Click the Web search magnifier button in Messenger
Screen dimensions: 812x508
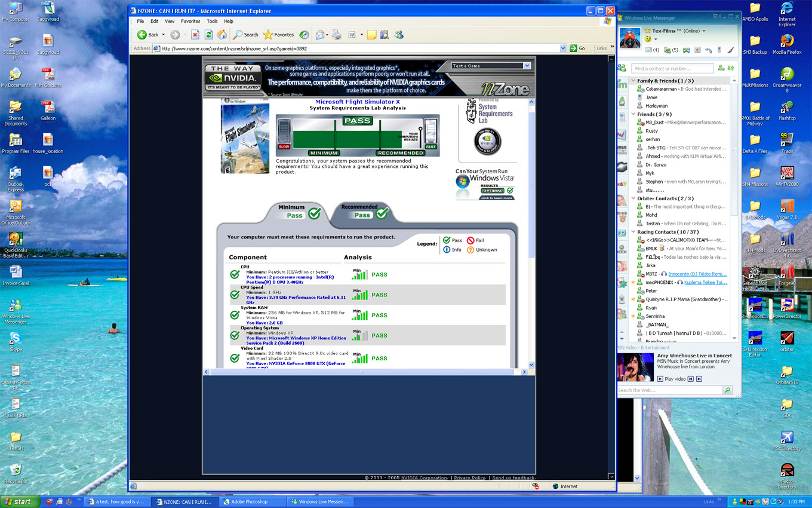click(x=727, y=390)
